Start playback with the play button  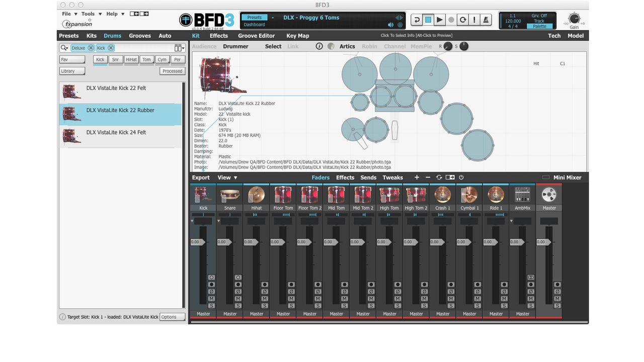tap(440, 20)
